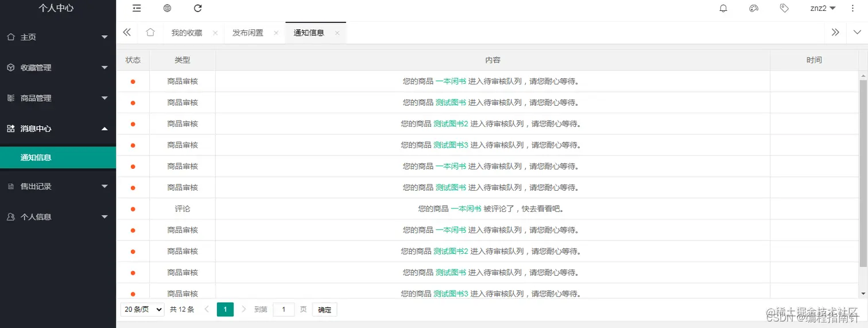
Task: Expand the 主页 sidebar menu
Action: pyautogui.click(x=58, y=37)
